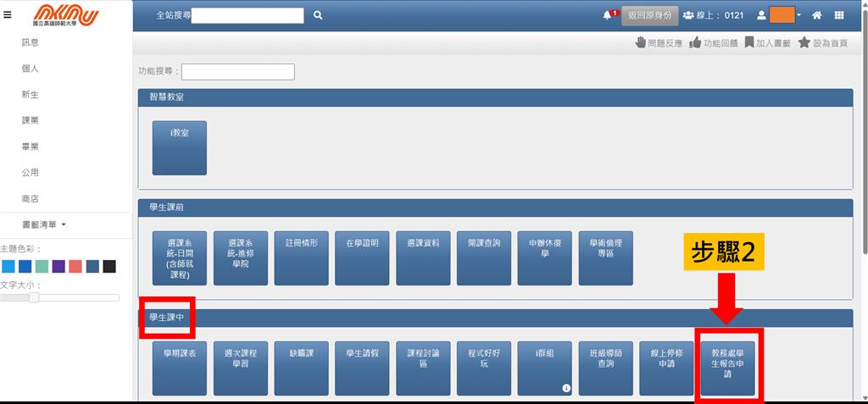
Task: Open 課業 in the sidebar
Action: [x=31, y=120]
